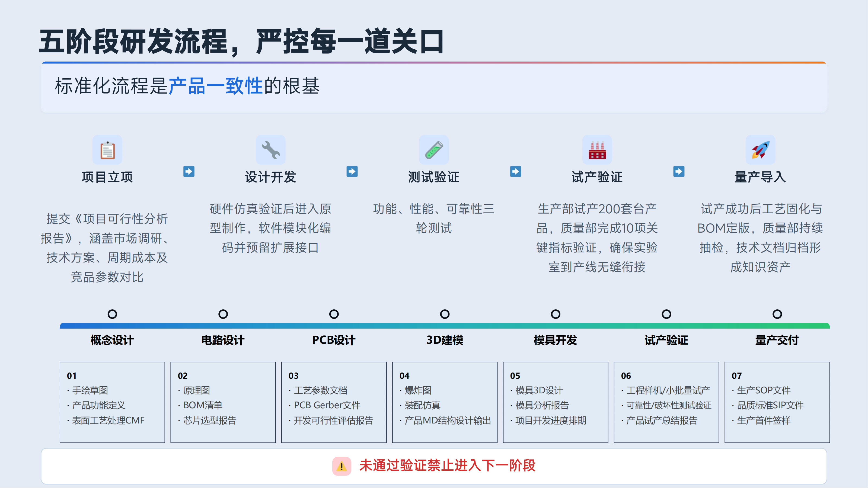
Task: Click the description 功能、性能、可靠性三轮测试
Action: [x=434, y=218]
